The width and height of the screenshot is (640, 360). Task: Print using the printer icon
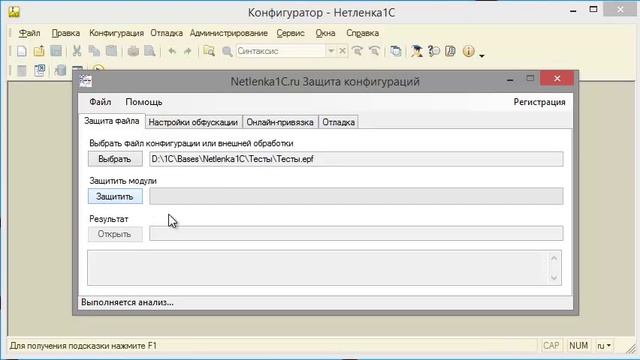(x=133, y=51)
